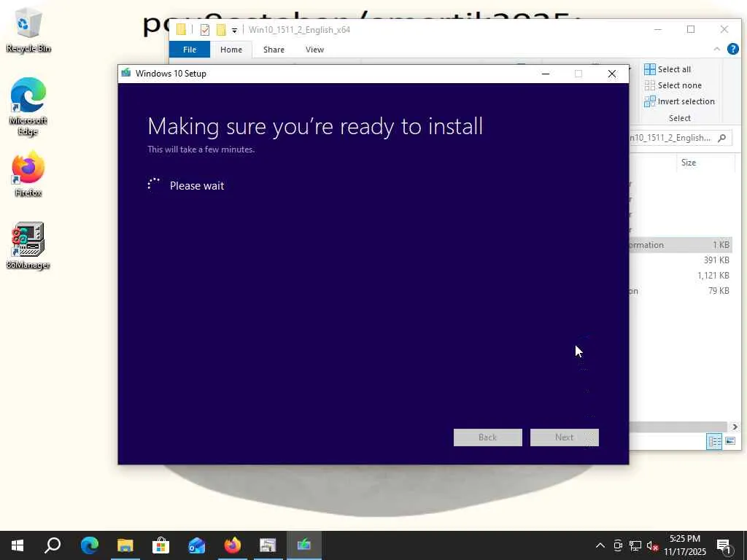
Task: Click the New folder icon in Explorer title bar
Action: (221, 30)
